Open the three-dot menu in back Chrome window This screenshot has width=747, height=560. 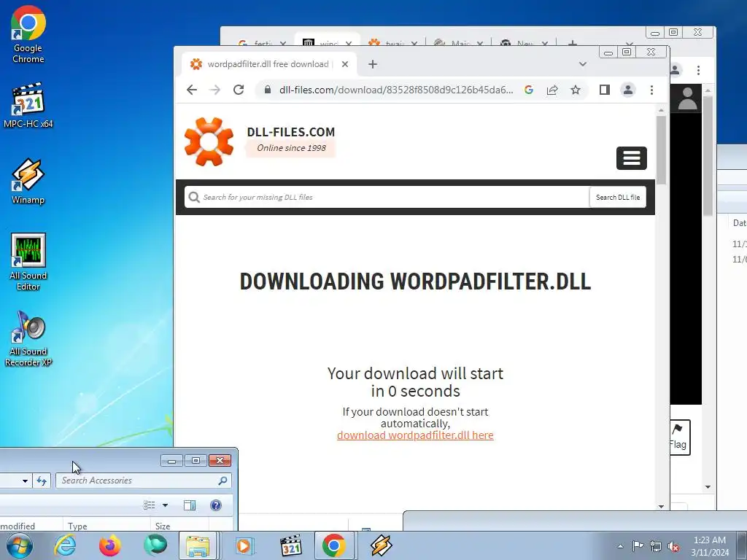click(698, 71)
